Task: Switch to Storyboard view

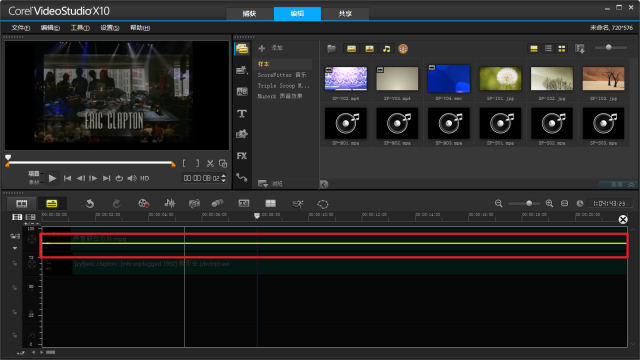Action: 22,203
